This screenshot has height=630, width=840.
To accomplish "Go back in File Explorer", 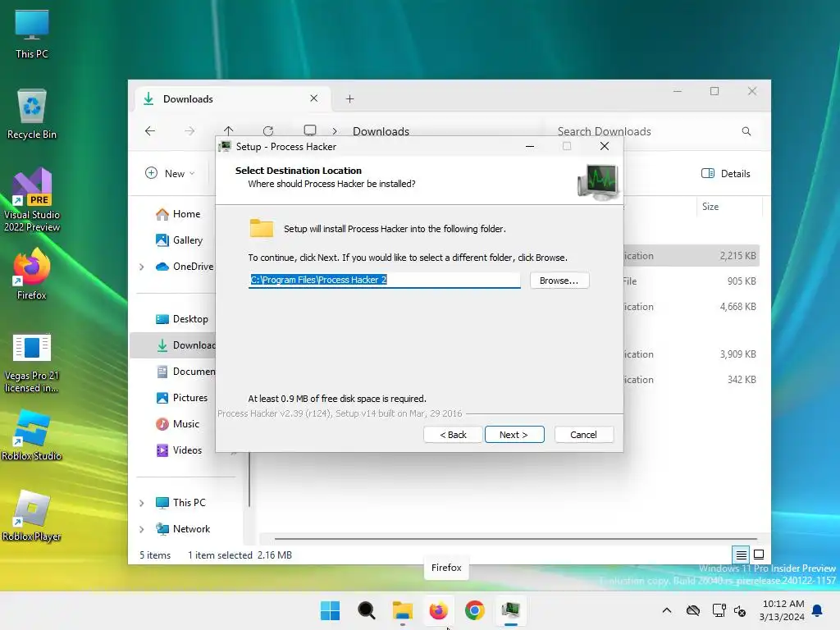I will pyautogui.click(x=150, y=130).
